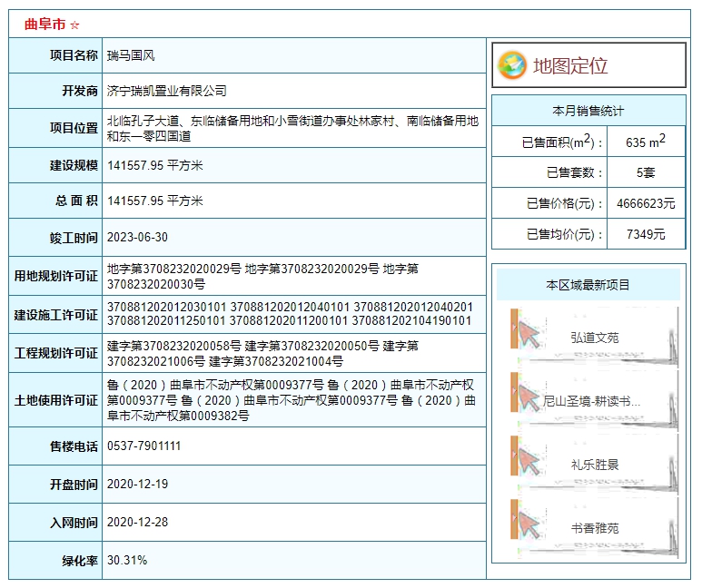Click the 总面积 value 141557.95 平方米
702x588 pixels.
(155, 201)
